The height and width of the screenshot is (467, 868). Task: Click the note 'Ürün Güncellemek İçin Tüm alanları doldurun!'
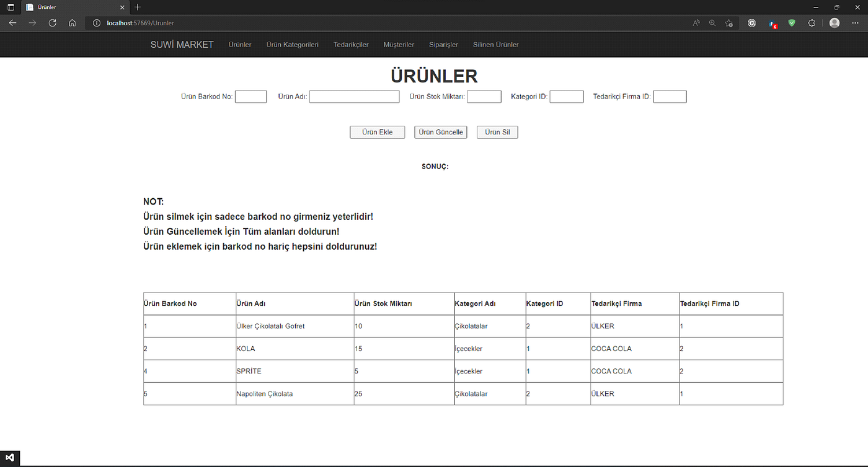point(241,232)
